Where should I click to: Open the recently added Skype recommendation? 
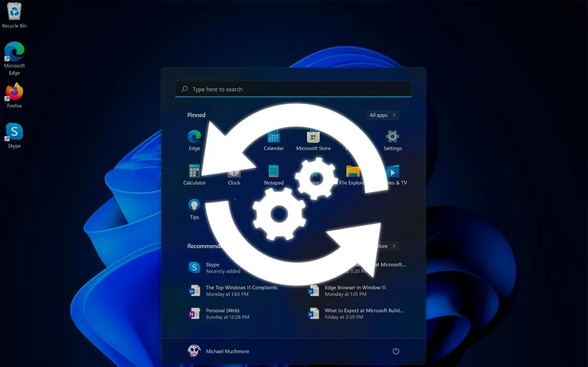(214, 268)
